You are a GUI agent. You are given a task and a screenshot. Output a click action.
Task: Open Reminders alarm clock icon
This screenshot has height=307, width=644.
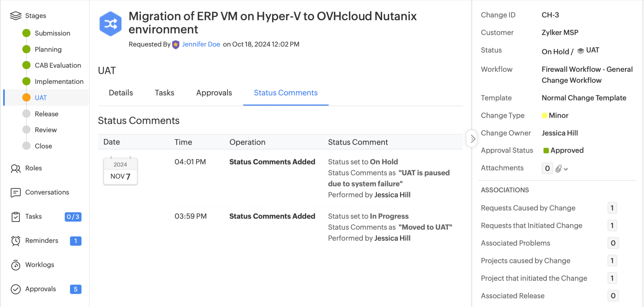click(x=16, y=241)
